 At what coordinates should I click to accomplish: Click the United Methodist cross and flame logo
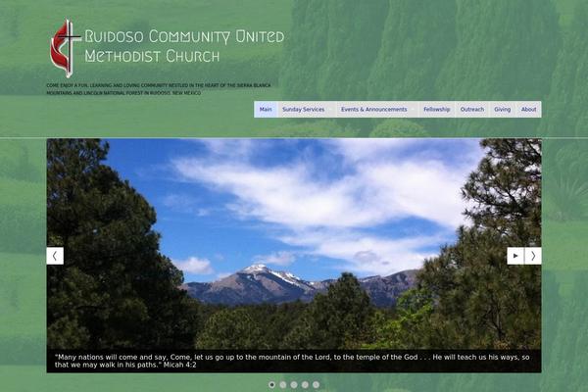(x=66, y=48)
